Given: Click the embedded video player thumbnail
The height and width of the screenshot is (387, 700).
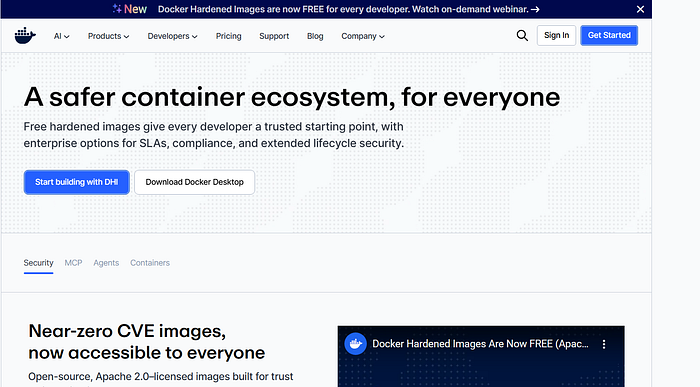Looking at the screenshot, I should point(481,356).
